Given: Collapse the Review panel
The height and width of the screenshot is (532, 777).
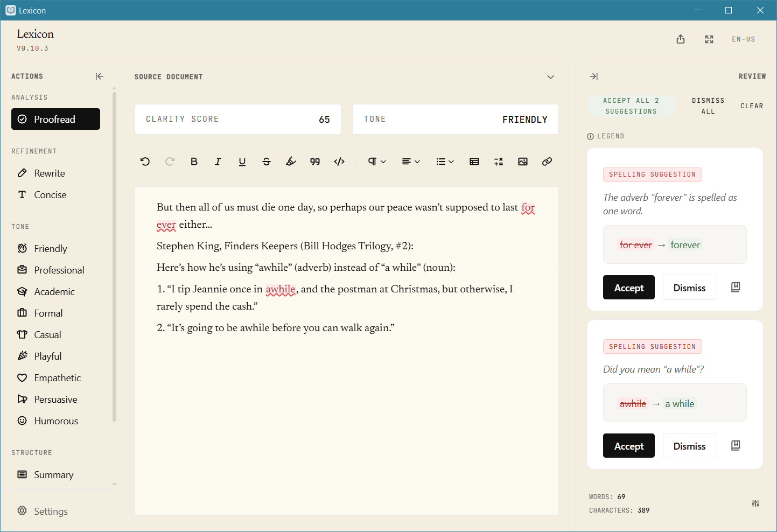Looking at the screenshot, I should (x=593, y=76).
